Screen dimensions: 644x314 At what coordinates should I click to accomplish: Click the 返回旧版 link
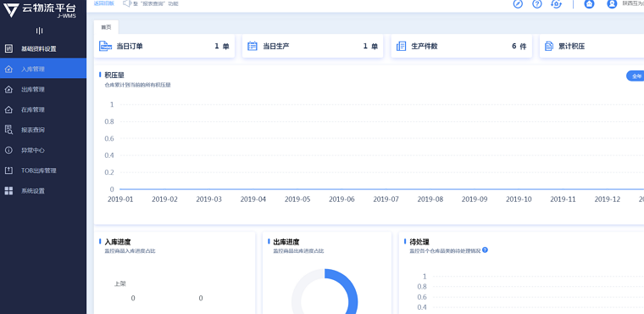pyautogui.click(x=104, y=3)
